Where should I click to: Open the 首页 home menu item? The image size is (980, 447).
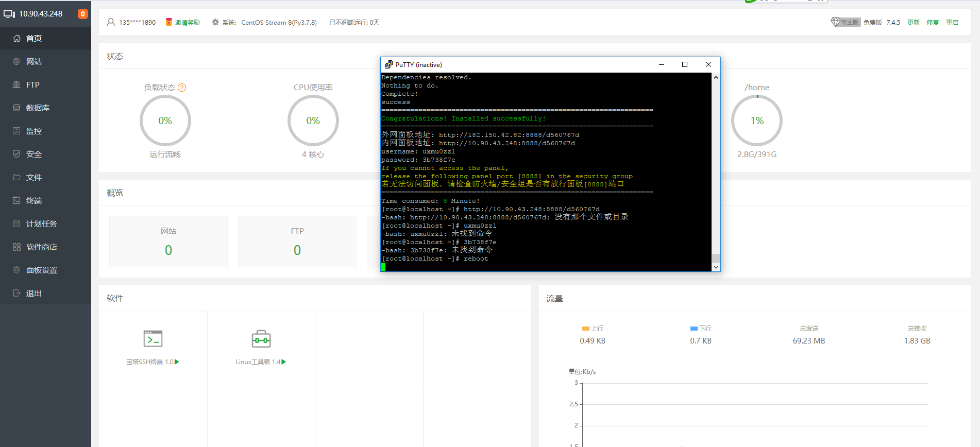point(45,38)
